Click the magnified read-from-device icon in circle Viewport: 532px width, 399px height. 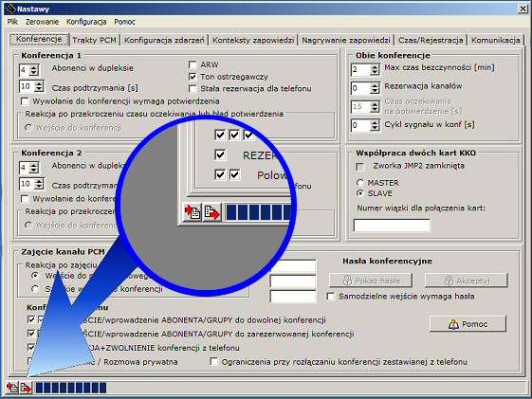click(x=193, y=212)
